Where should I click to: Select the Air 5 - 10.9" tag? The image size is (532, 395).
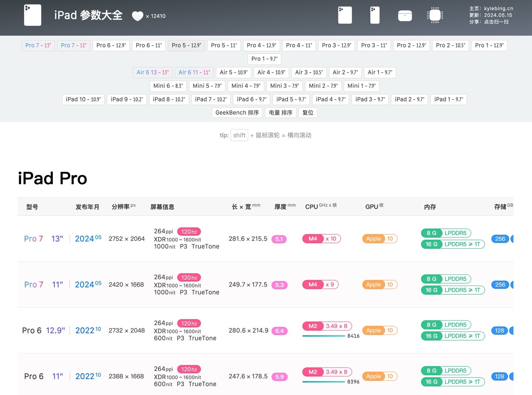pos(234,72)
